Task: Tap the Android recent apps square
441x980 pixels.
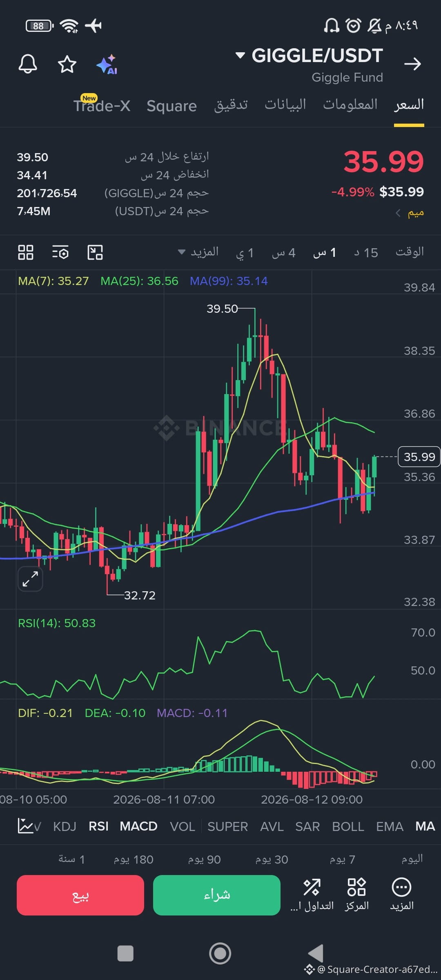Action: [125, 953]
